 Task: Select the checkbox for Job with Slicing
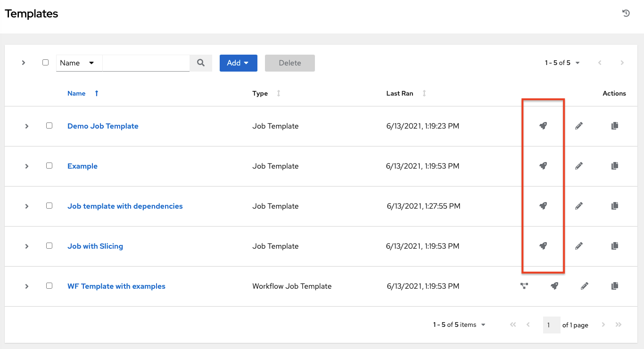coord(49,246)
